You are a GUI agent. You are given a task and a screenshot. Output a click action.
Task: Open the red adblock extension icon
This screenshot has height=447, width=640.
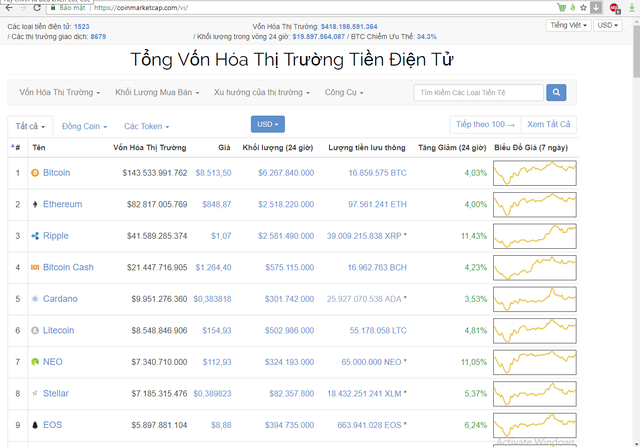tap(615, 8)
